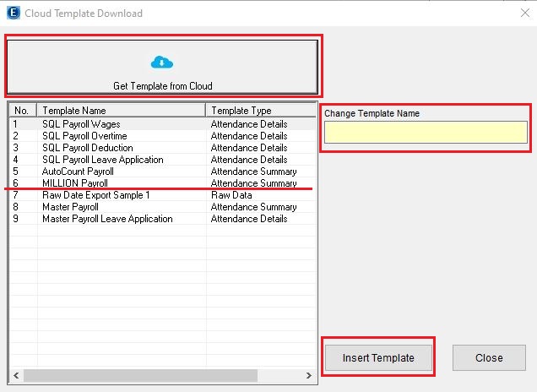
Task: Click the Cloud Template Download app icon
Action: pyautogui.click(x=14, y=13)
